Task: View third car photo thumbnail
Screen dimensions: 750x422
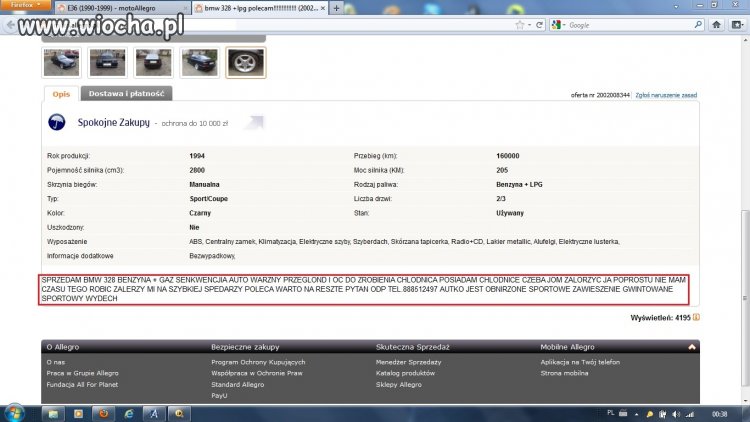Action: click(x=153, y=63)
